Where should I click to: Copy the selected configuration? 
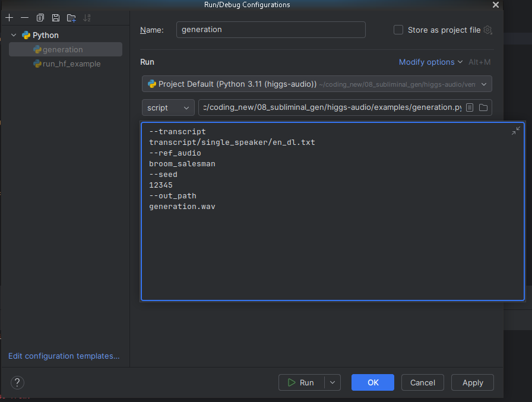40,18
